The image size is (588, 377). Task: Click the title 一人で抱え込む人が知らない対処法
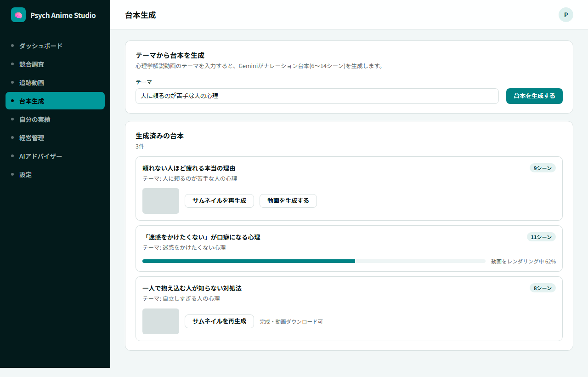tap(192, 288)
